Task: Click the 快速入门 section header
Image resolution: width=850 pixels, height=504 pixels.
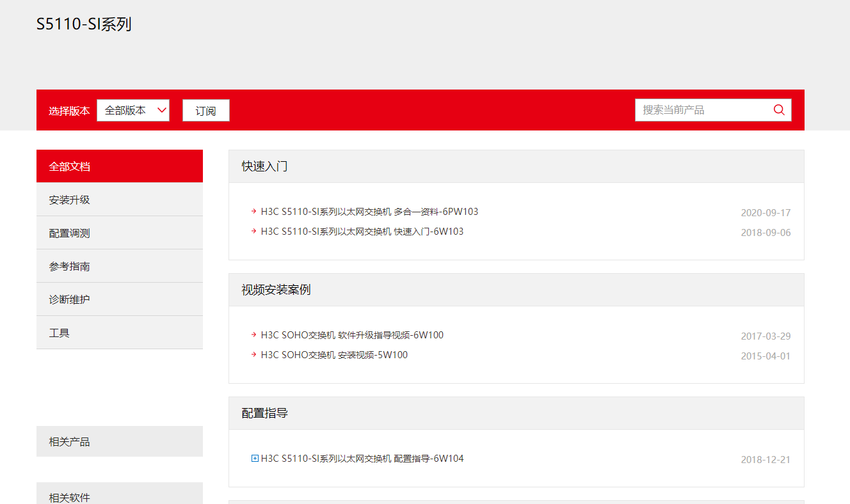Action: [x=516, y=166]
